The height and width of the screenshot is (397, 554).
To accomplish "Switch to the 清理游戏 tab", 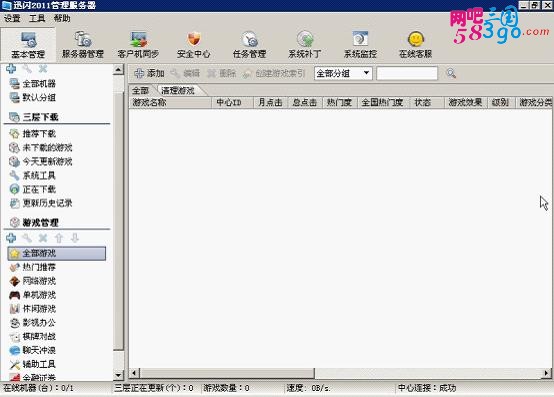I will [178, 91].
